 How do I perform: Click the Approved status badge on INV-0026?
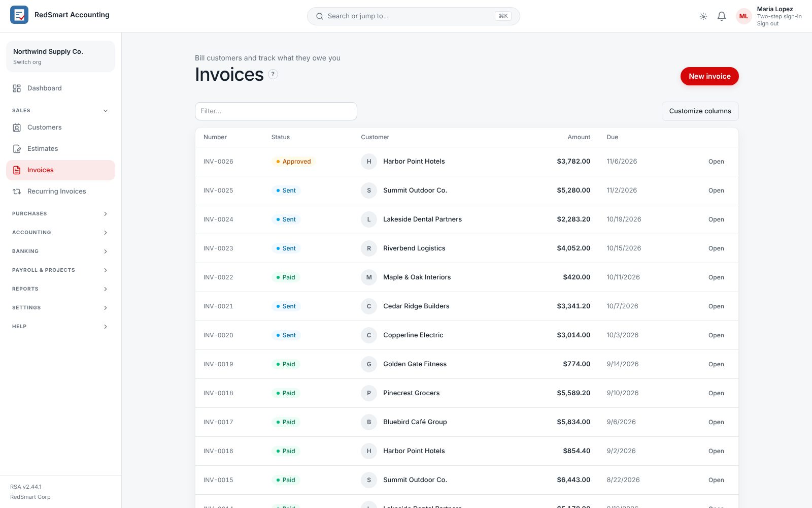click(x=293, y=162)
